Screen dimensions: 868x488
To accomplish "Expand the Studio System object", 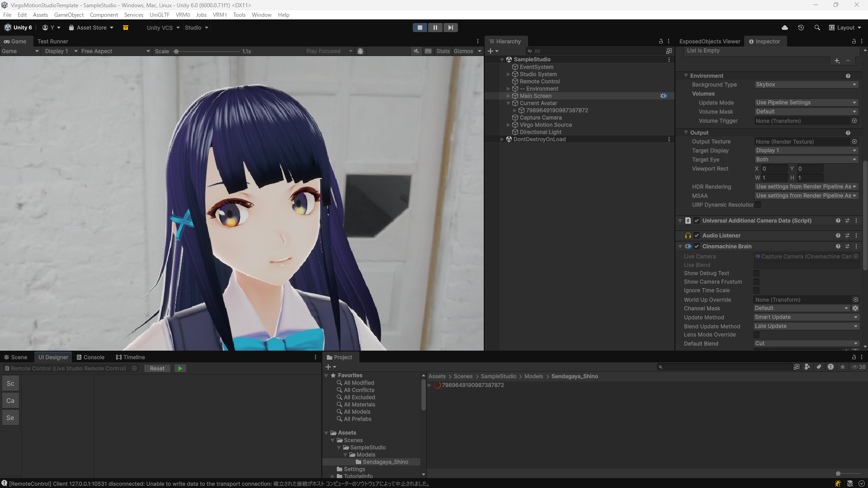I will tap(508, 74).
